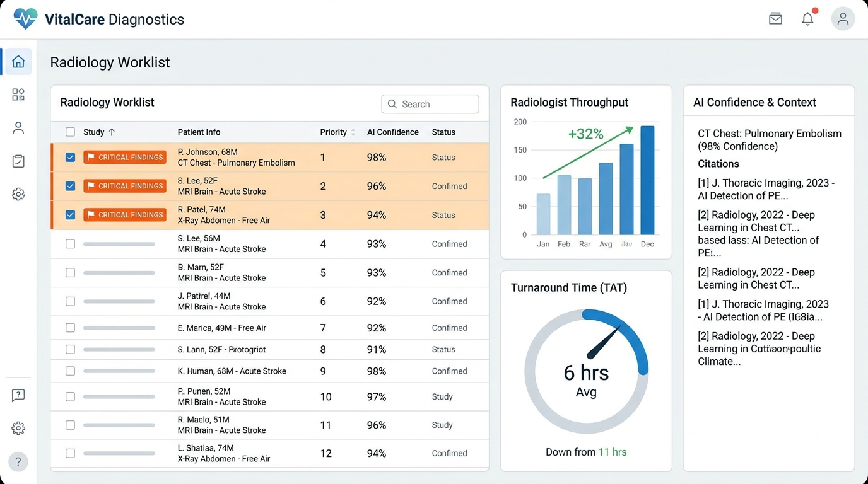Check the P. Punen, 52M row
The image size is (868, 484).
[x=70, y=396]
